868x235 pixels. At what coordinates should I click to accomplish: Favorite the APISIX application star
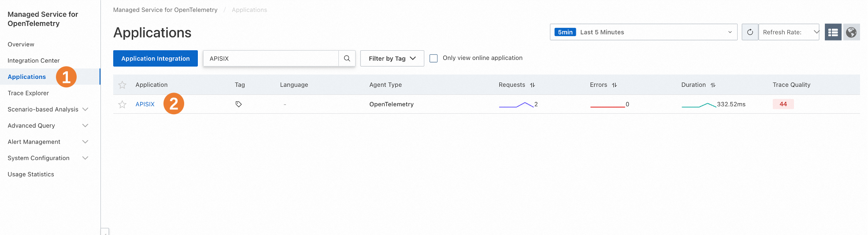tap(122, 104)
